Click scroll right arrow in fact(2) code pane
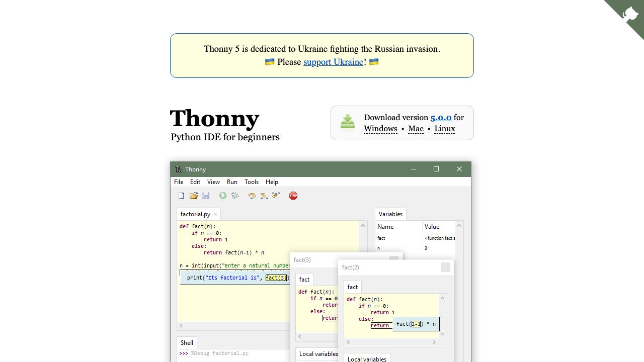Image resolution: width=644 pixels, height=362 pixels. [434, 342]
